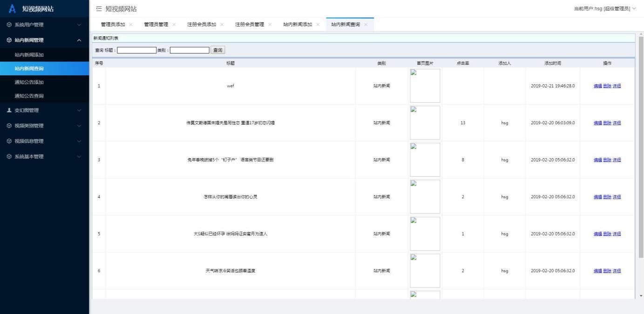Click the scrollbar down arrow

point(641,296)
